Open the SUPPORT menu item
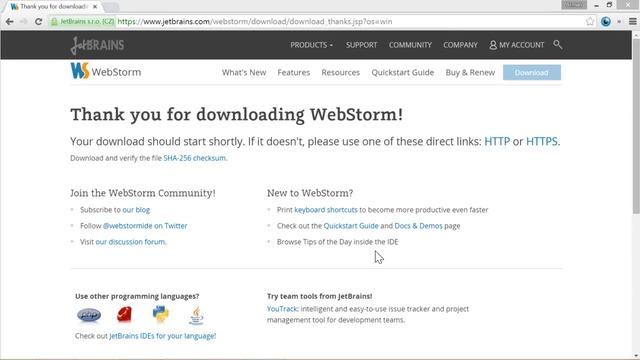This screenshot has width=640, height=360. pyautogui.click(x=362, y=45)
